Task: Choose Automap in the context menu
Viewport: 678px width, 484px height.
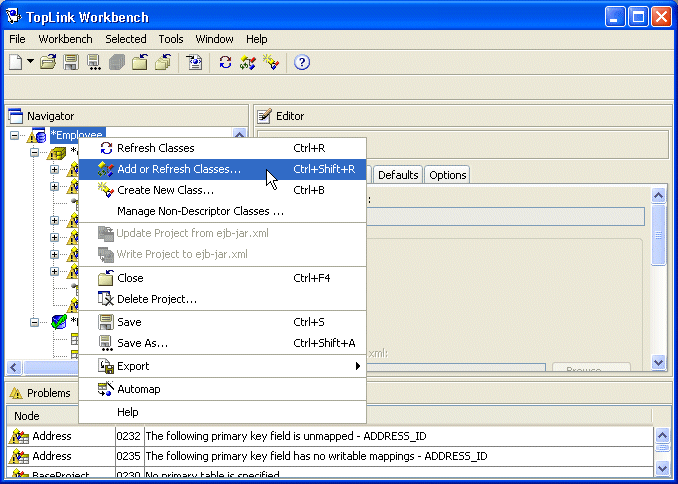Action: [x=223, y=389]
